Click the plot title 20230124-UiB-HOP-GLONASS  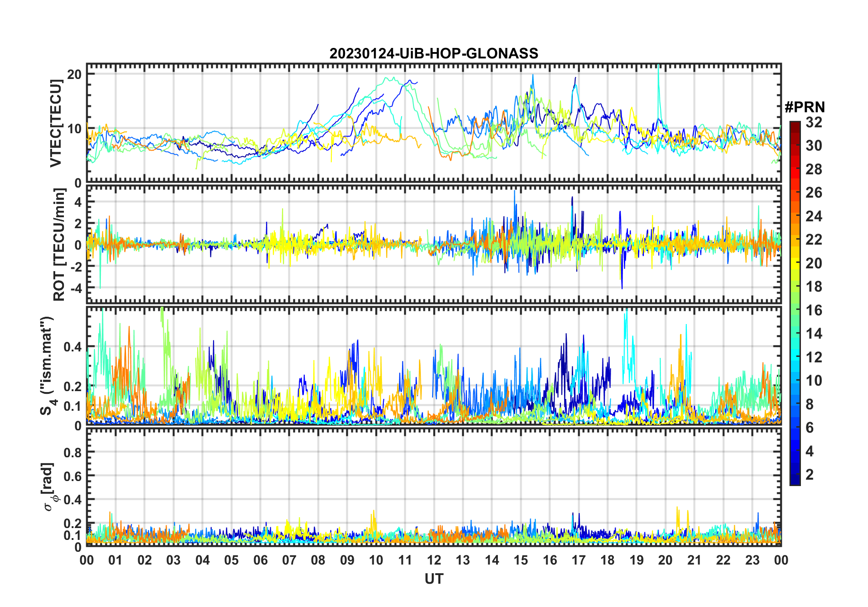pos(434,53)
